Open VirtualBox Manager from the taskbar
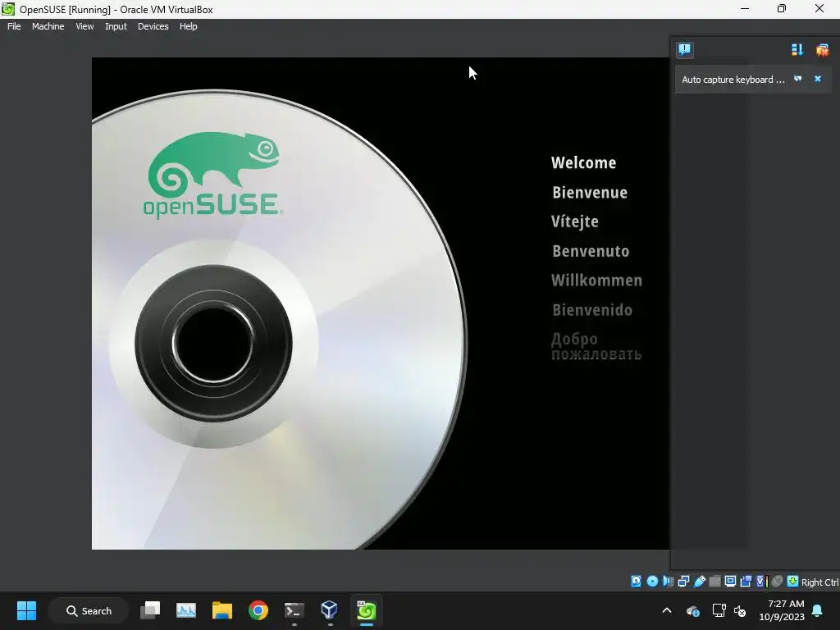 (330, 610)
